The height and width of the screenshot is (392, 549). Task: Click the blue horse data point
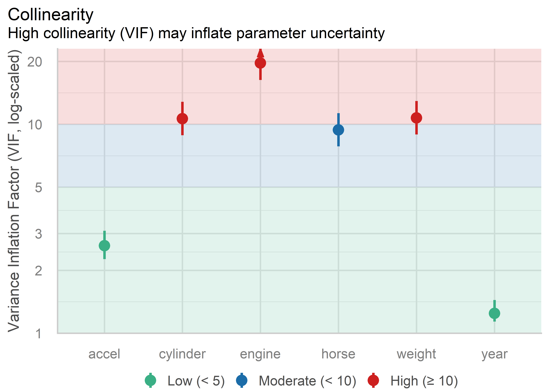(x=338, y=130)
